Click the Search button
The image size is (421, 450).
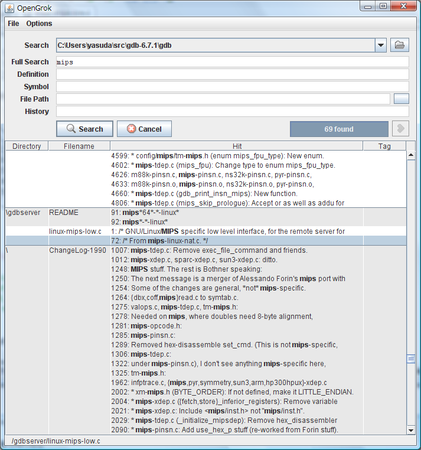85,129
